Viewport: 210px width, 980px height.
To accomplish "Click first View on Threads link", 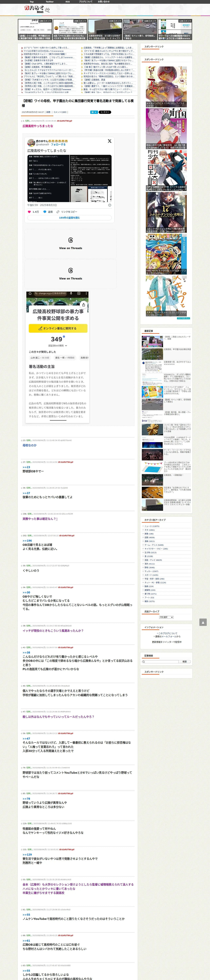I will click(x=70, y=248).
